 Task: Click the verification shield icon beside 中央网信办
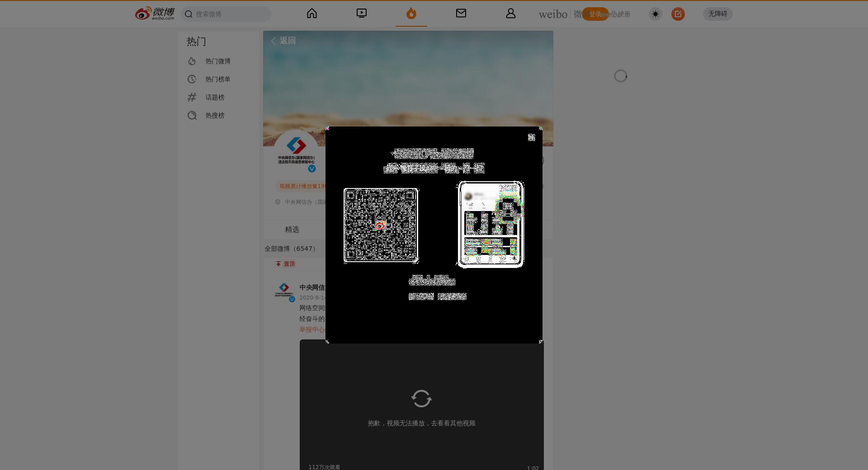click(x=278, y=202)
